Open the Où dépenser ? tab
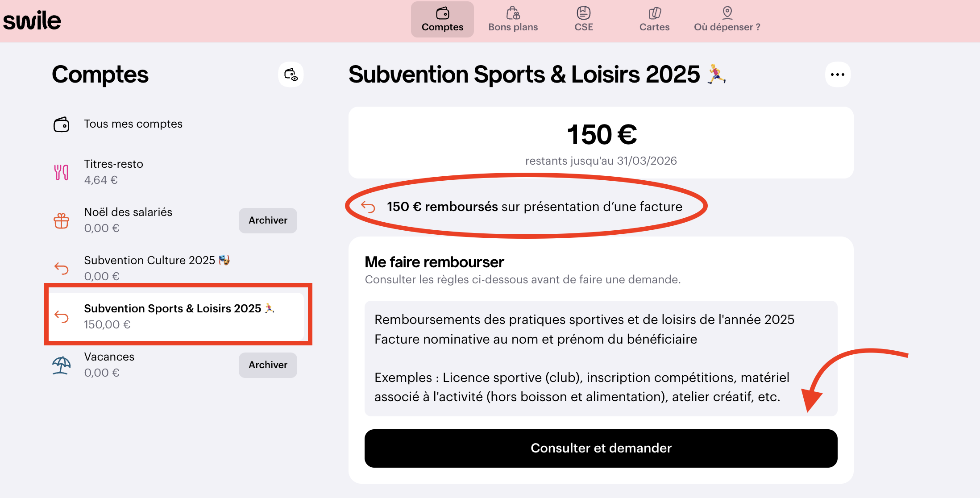Screen dimensions: 980x498 tap(727, 20)
